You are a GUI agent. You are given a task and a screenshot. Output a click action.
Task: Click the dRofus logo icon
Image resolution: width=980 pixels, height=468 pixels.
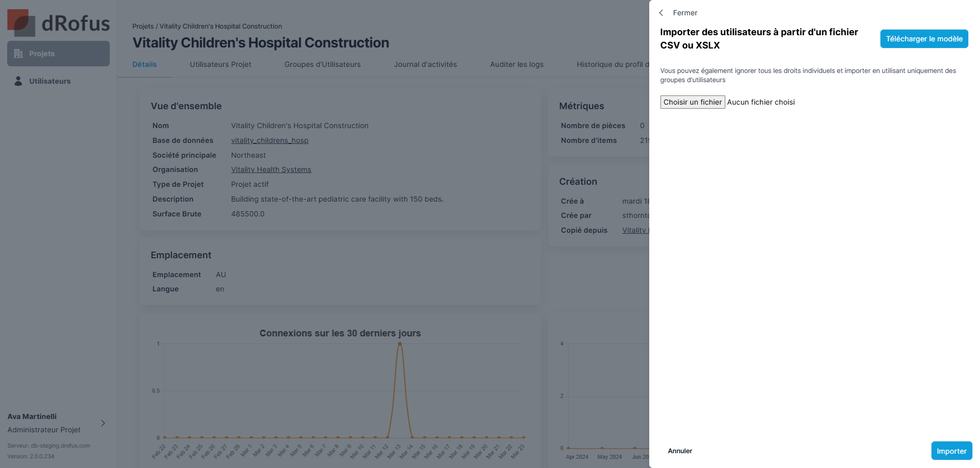click(x=21, y=23)
